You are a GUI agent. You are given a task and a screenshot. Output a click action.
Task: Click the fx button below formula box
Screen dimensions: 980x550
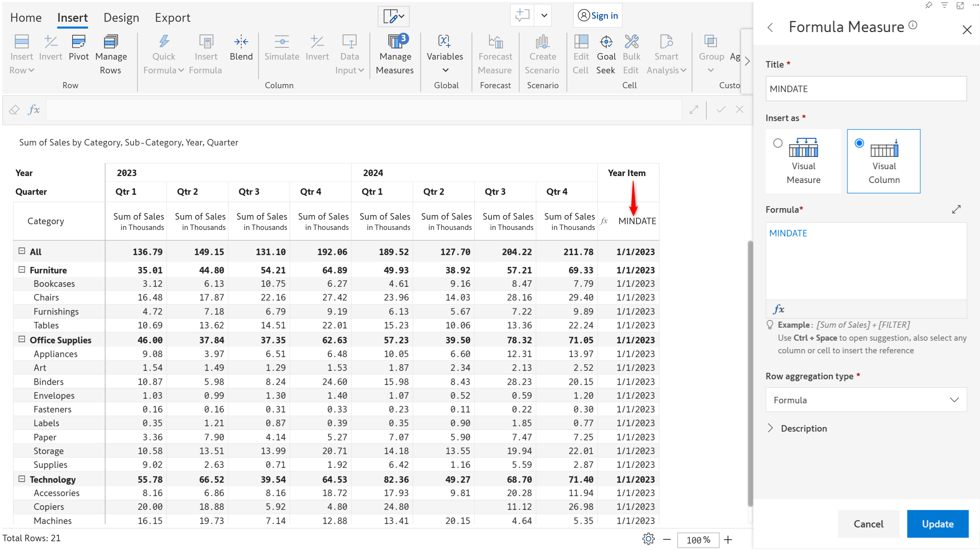(x=778, y=309)
